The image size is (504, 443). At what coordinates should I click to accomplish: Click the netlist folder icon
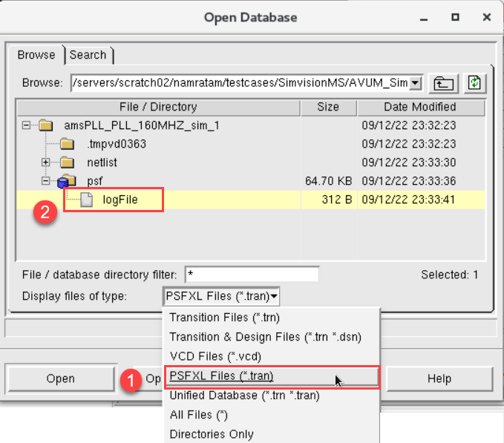click(x=68, y=163)
